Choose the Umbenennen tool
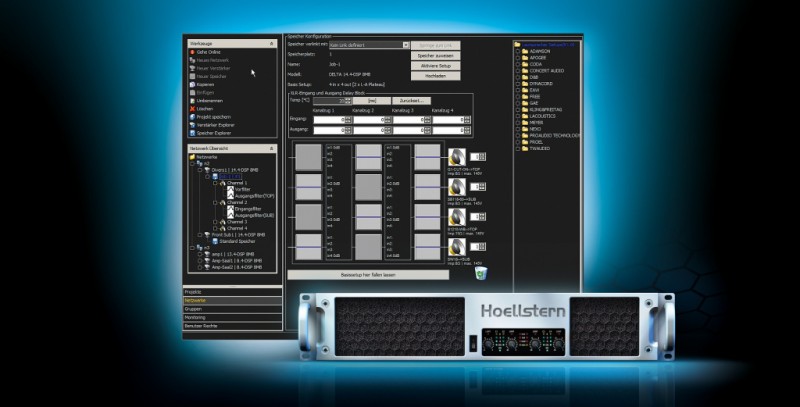 [x=206, y=101]
